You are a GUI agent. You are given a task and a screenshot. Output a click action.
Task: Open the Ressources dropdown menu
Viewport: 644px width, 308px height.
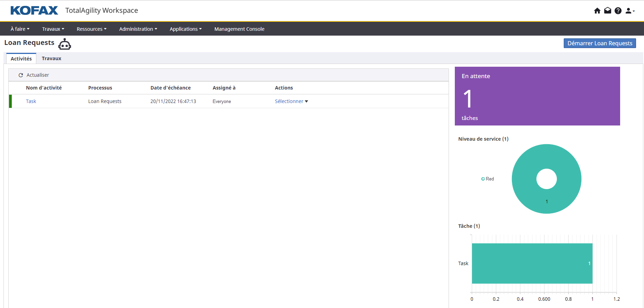(x=91, y=29)
